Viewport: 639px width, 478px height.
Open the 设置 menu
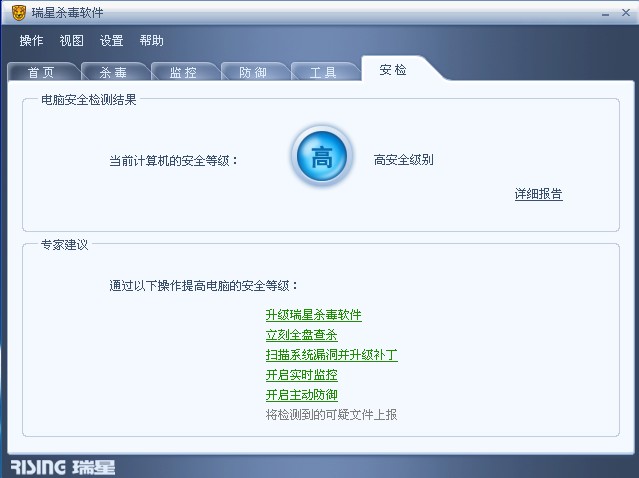point(111,40)
